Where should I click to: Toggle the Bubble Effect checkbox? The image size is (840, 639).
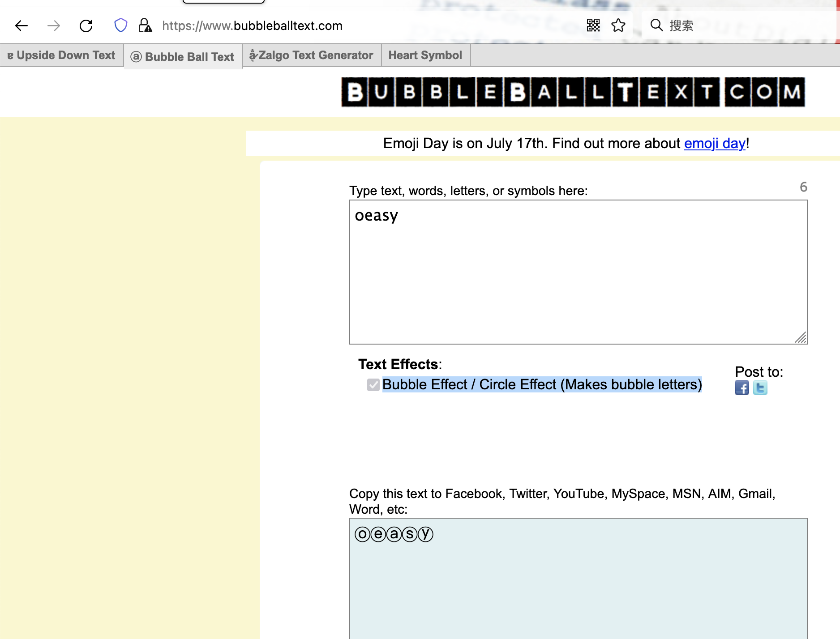373,385
